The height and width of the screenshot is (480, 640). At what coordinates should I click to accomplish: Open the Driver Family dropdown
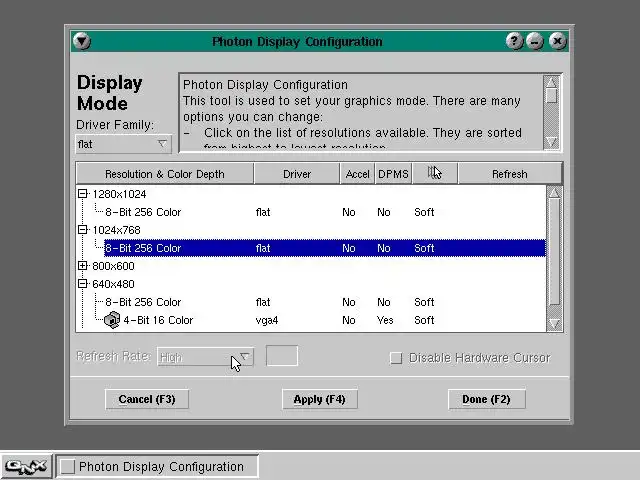[123, 144]
